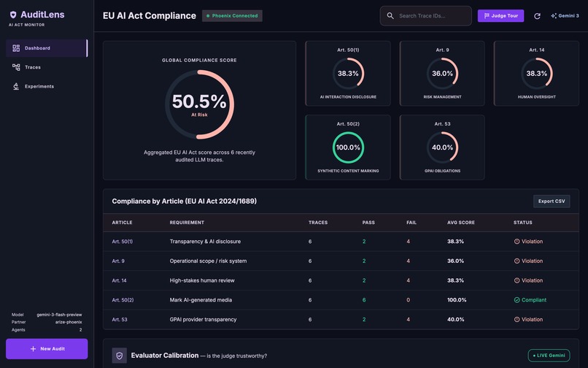Viewport: 588px width, 368px height.
Task: Click the Gemini 3 sparkle label
Action: point(565,16)
